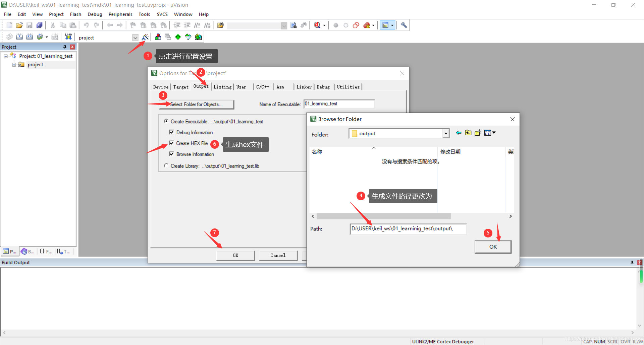Open Manage Project Items colored blocks icon
This screenshot has width=644, height=345.
(158, 37)
